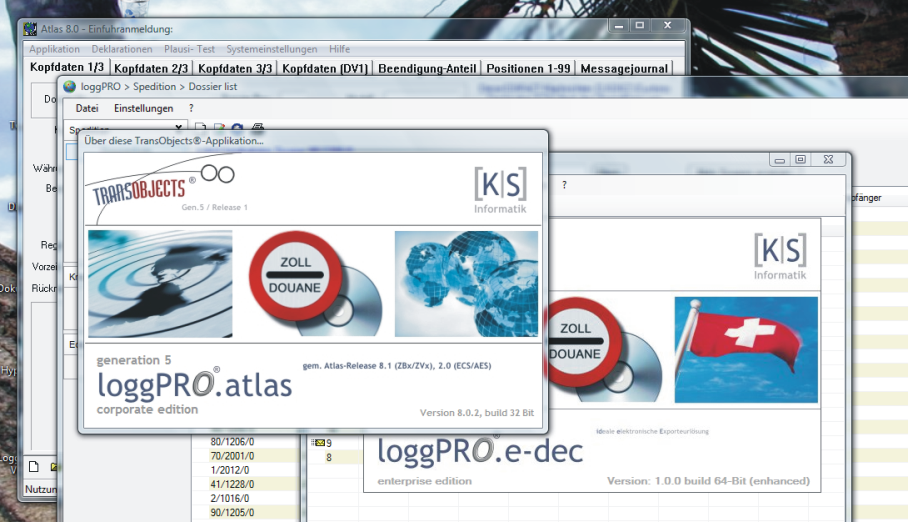Click the Swiss flag image in e-dec splash
The image size is (908, 522).
(746, 349)
